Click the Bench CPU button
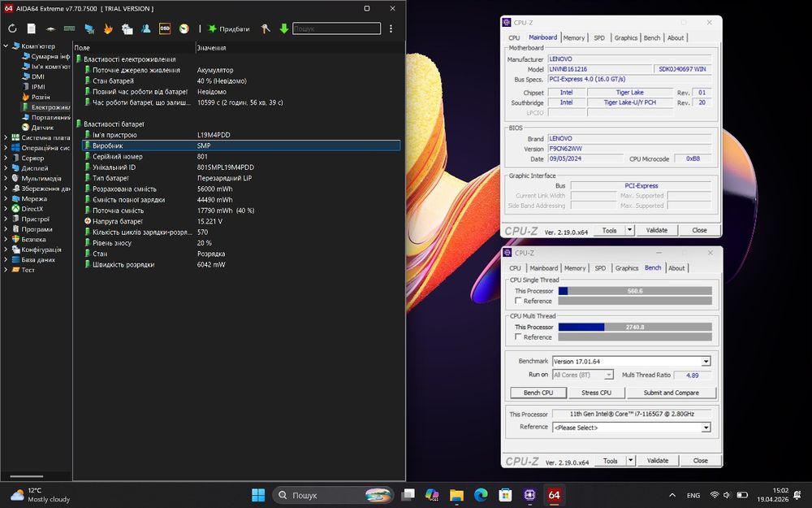Image resolution: width=812 pixels, height=508 pixels. pos(538,393)
